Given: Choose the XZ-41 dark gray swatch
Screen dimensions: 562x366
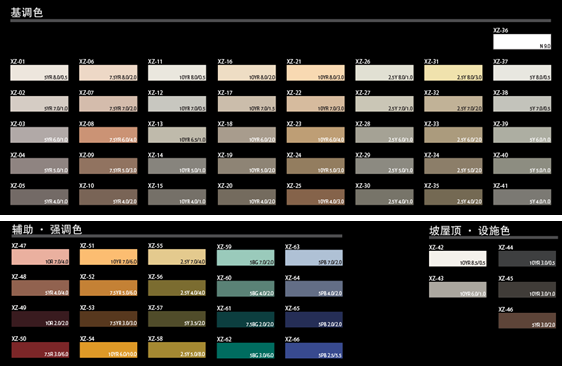Looking at the screenshot, I should [x=522, y=197].
